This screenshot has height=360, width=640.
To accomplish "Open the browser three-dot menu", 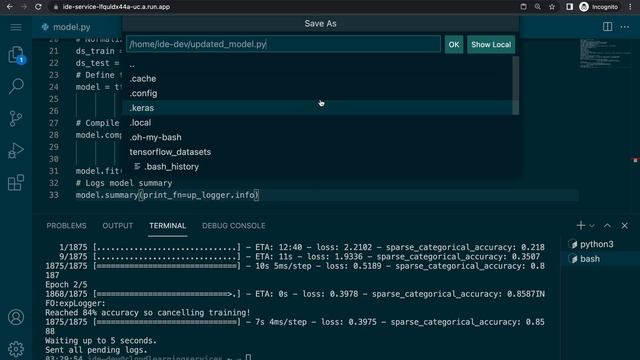I will [630, 7].
